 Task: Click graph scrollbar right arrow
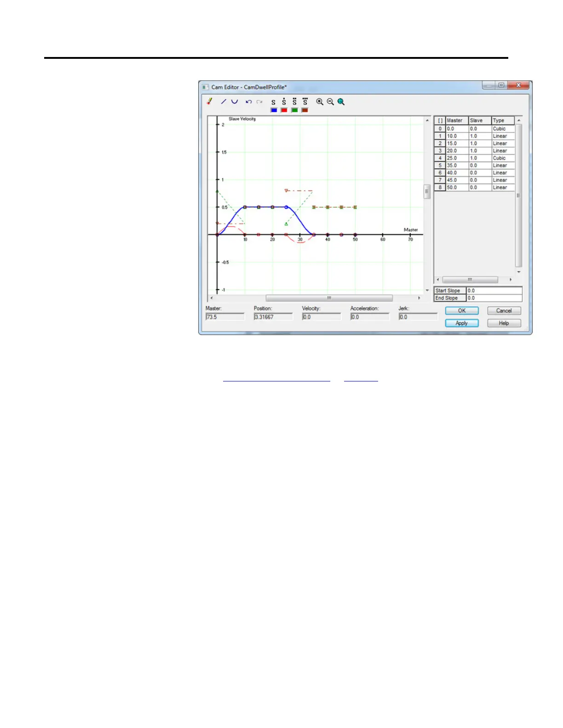pyautogui.click(x=419, y=298)
